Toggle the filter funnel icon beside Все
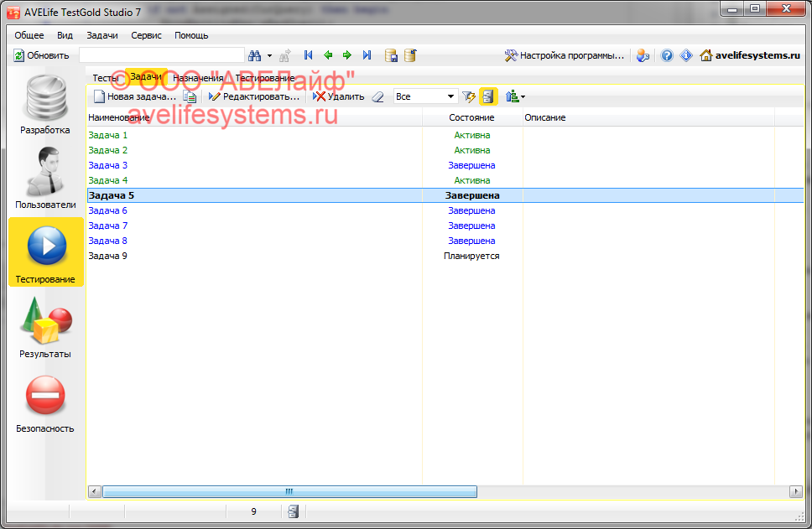This screenshot has height=529, width=812. [x=469, y=96]
